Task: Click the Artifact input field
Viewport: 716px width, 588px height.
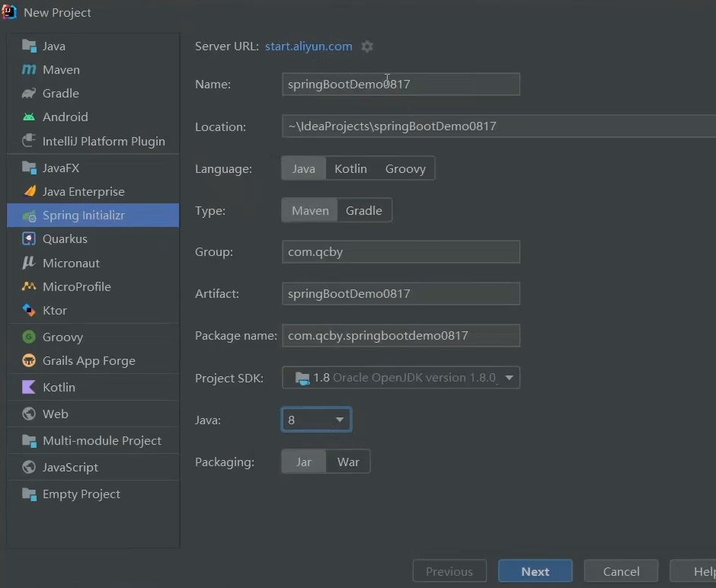Action: click(x=401, y=293)
